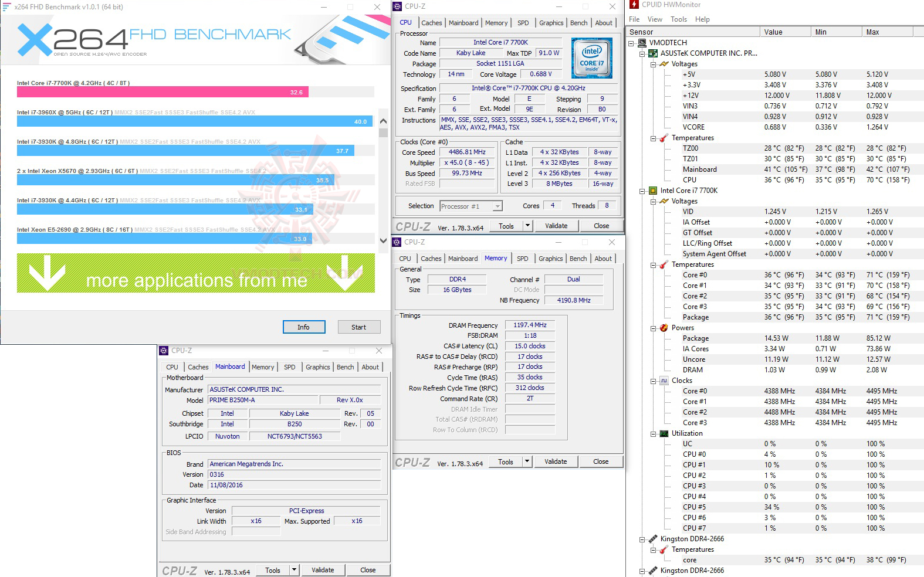Click the VMODTECH computer node icon
The height and width of the screenshot is (577, 924).
pyautogui.click(x=642, y=43)
